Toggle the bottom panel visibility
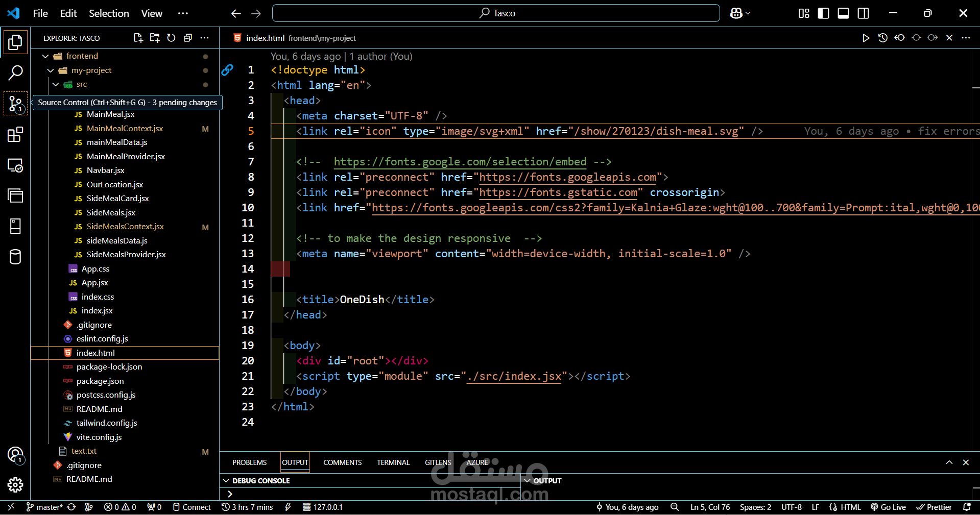The width and height of the screenshot is (980, 515). tap(843, 13)
